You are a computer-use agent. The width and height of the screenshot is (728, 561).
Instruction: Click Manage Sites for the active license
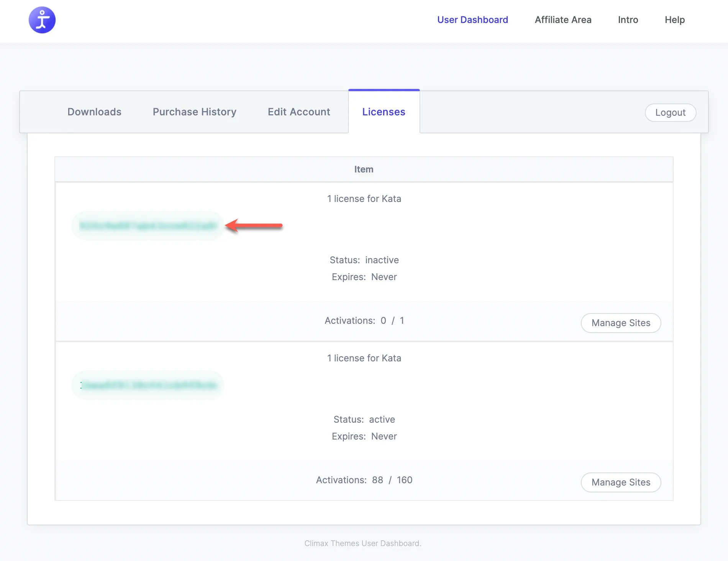621,482
